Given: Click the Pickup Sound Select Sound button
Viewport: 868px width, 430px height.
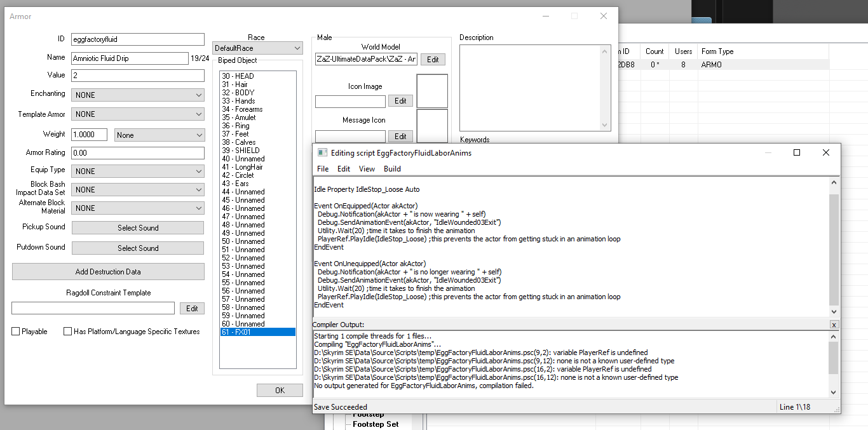Looking at the screenshot, I should [x=138, y=228].
